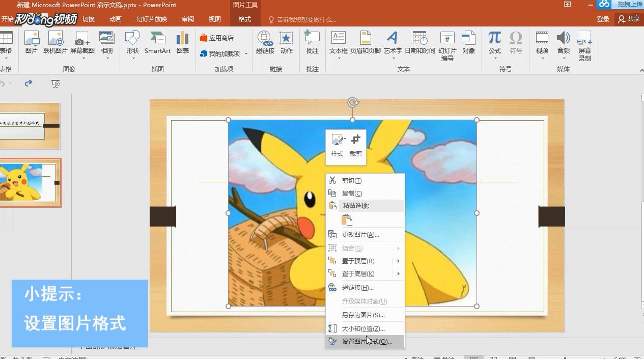
Task: Insert 日期和时间 date and time
Action: click(x=420, y=43)
